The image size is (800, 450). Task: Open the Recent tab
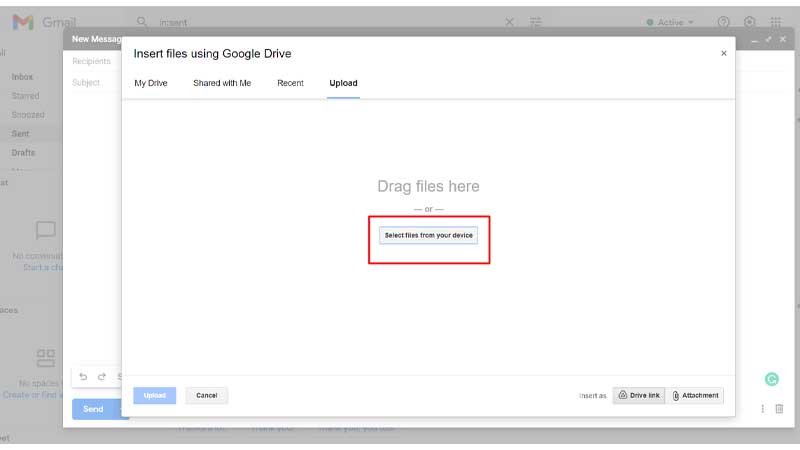pyautogui.click(x=290, y=83)
